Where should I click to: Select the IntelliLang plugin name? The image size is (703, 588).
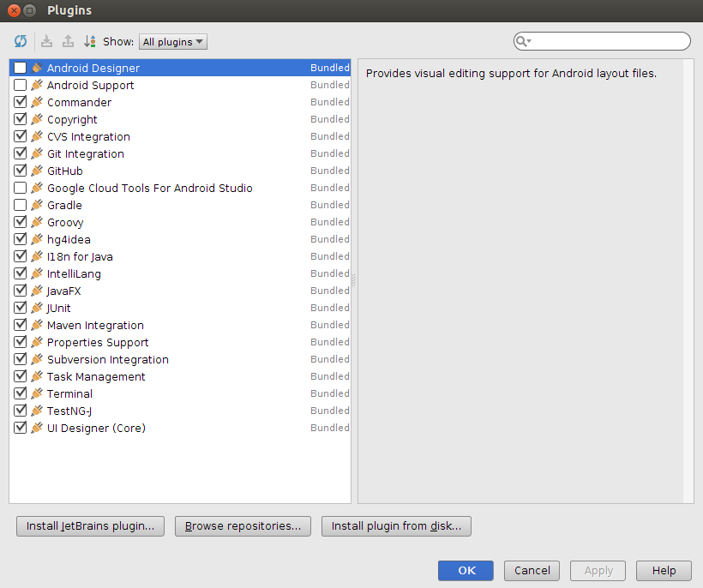74,273
